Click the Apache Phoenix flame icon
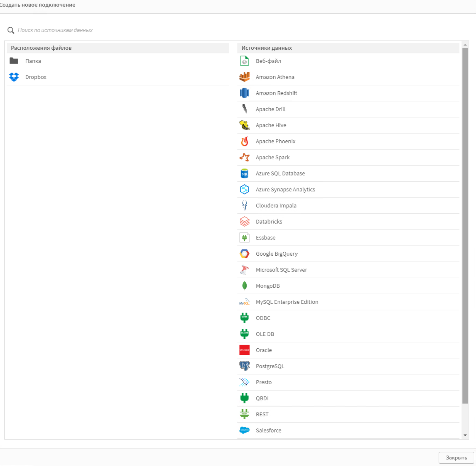476x466 pixels. tap(244, 141)
